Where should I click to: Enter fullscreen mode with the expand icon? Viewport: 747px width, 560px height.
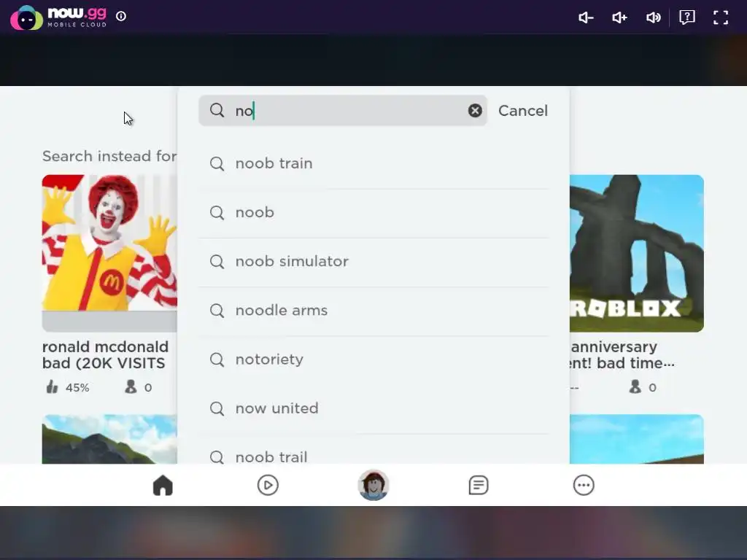pos(721,17)
